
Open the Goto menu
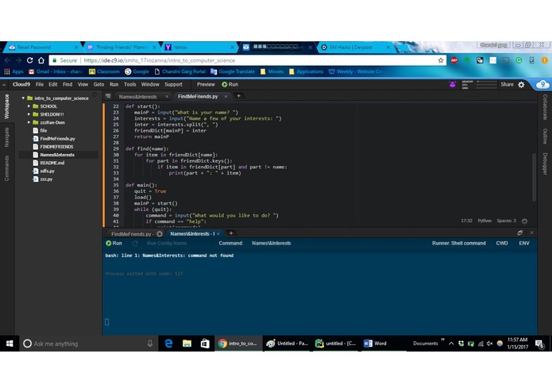(98, 84)
